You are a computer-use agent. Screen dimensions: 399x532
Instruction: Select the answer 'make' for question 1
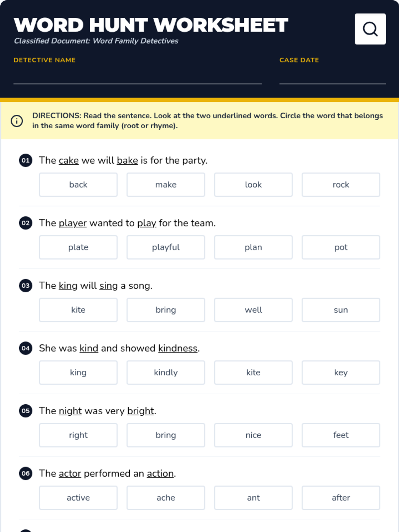coord(166,185)
